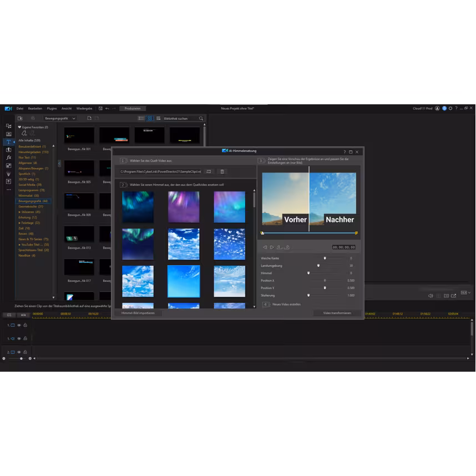The width and height of the screenshot is (476, 476).
Task: Open the help question mark in AI-Himmelersetzung dialog
Action: [x=344, y=151]
